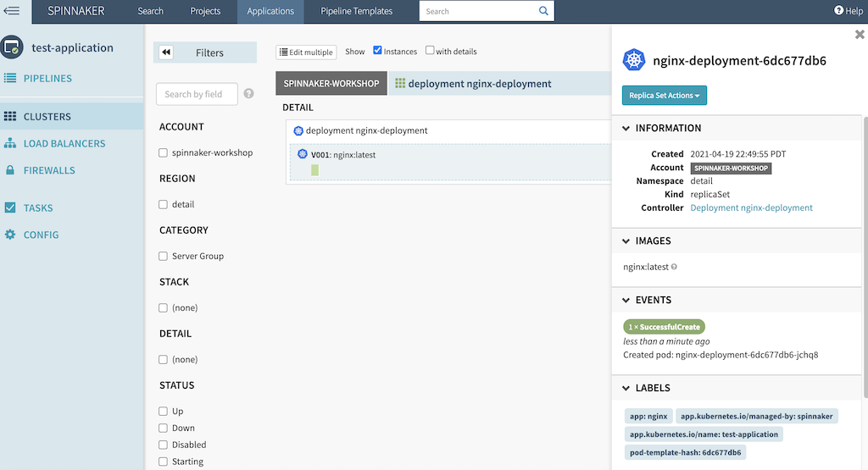Toggle the Show Instances checkbox
The image size is (868, 470).
click(x=377, y=50)
